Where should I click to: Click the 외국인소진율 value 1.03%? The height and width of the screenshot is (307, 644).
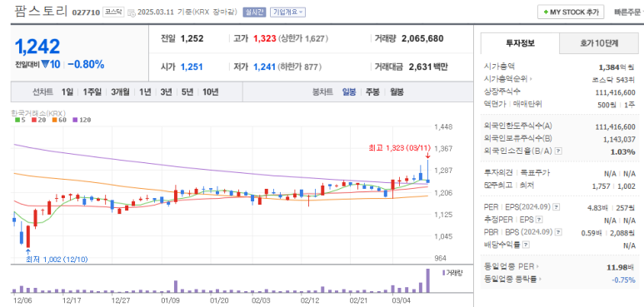(x=623, y=151)
